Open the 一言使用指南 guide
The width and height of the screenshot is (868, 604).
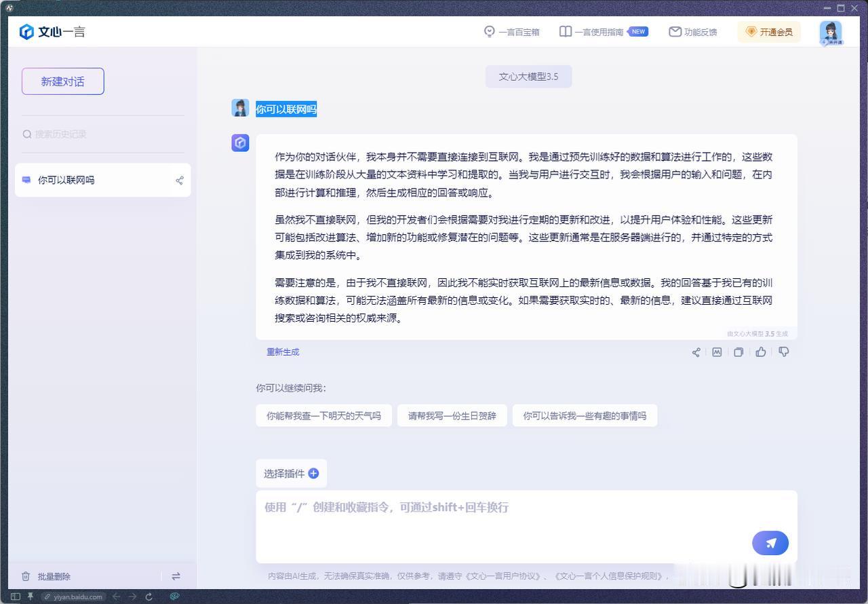tap(603, 32)
